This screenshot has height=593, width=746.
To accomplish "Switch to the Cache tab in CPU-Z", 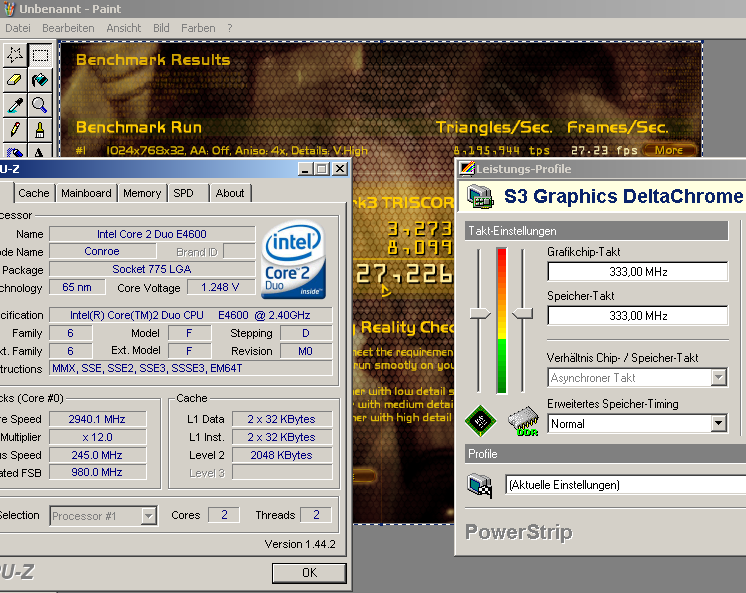I will (x=34, y=193).
